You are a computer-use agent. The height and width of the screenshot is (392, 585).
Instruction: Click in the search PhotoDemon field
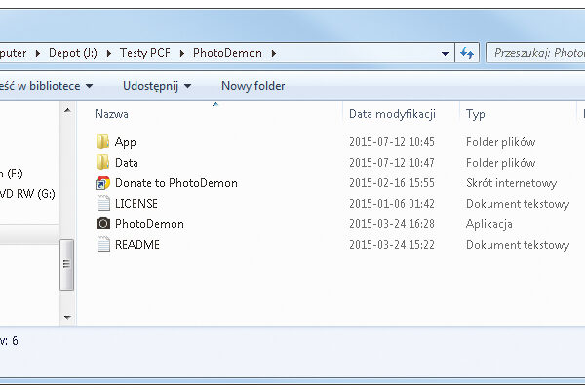tap(536, 53)
